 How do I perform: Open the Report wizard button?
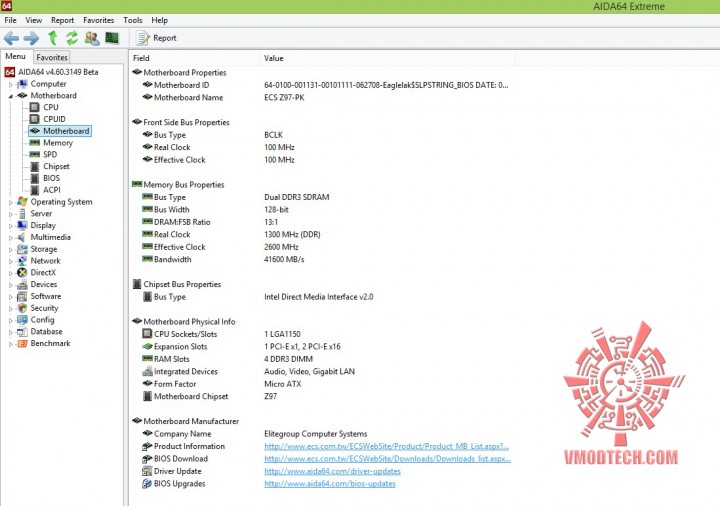tap(157, 38)
